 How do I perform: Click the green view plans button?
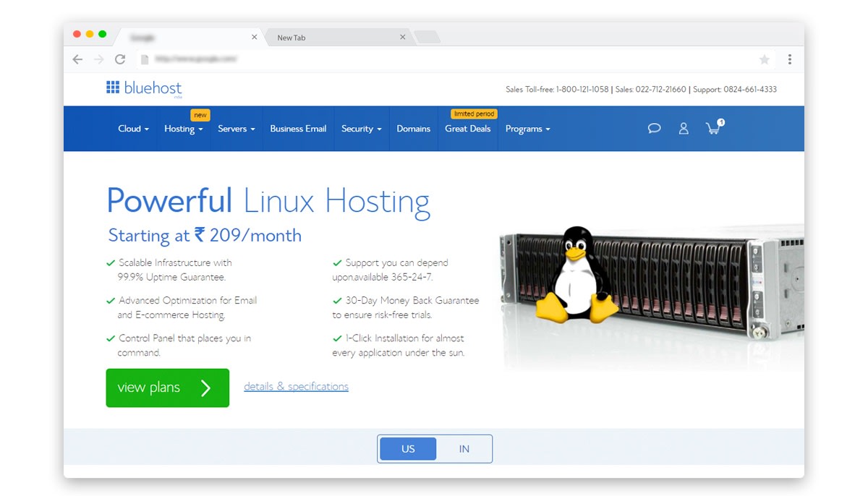pyautogui.click(x=167, y=388)
